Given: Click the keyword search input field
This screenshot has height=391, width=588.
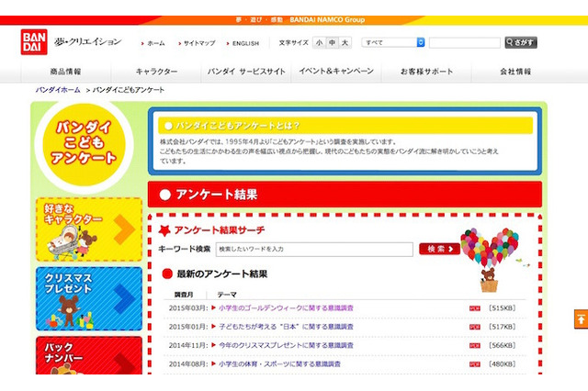Looking at the screenshot, I should pos(314,249).
